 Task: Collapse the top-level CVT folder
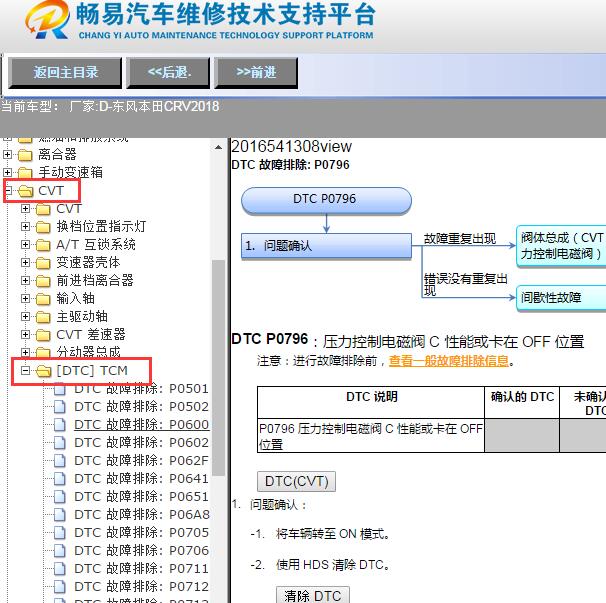[7, 190]
